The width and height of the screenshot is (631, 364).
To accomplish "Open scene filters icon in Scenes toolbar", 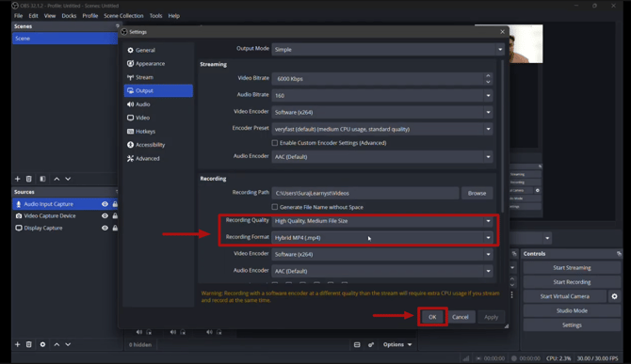I will pyautogui.click(x=42, y=179).
